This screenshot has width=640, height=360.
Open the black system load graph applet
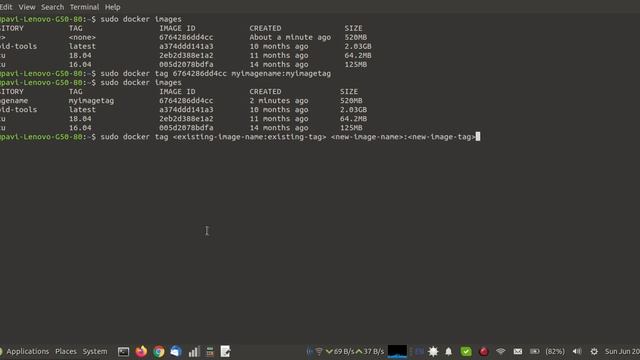click(x=397, y=351)
